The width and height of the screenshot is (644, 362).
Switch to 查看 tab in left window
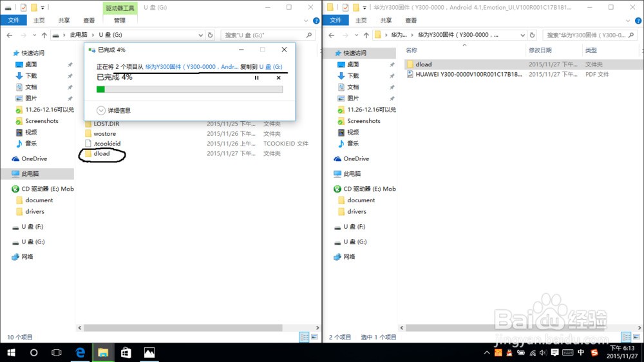tap(89, 20)
